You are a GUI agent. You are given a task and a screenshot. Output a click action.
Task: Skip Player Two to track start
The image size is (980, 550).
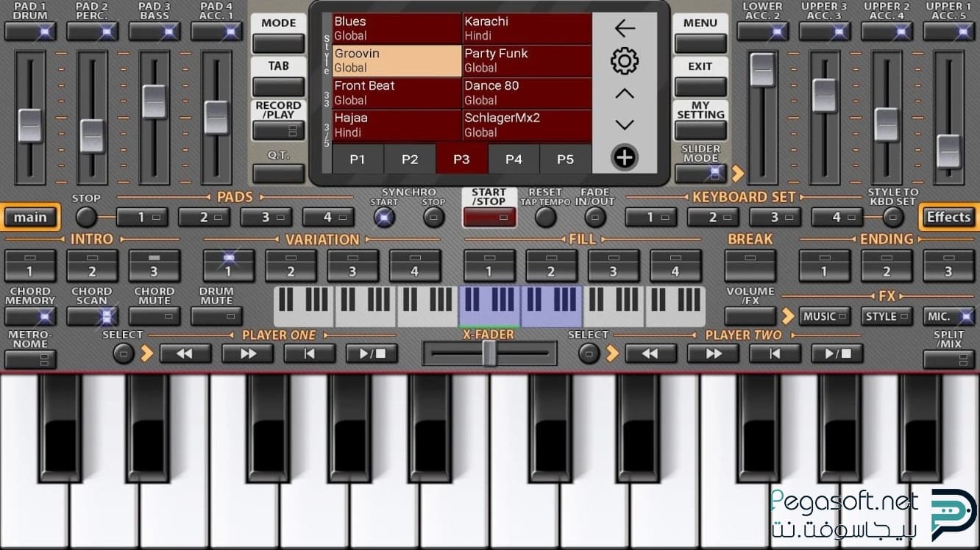pyautogui.click(x=775, y=354)
